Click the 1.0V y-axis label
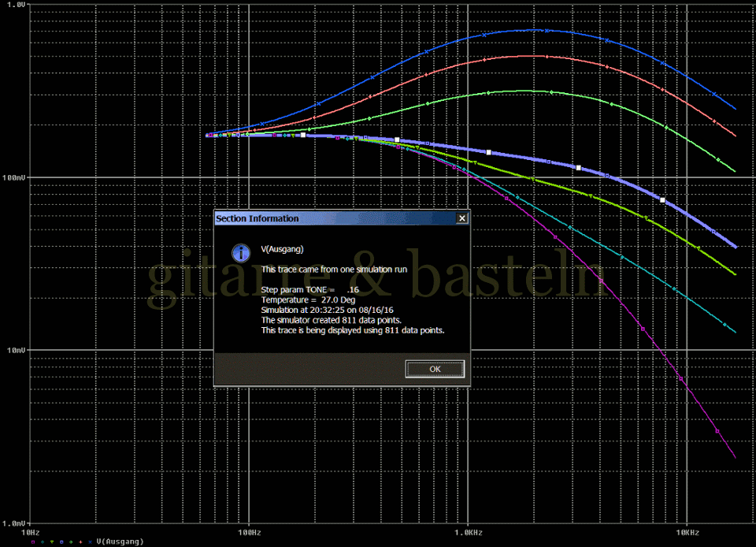Image resolution: width=756 pixels, height=547 pixels. tap(16, 5)
